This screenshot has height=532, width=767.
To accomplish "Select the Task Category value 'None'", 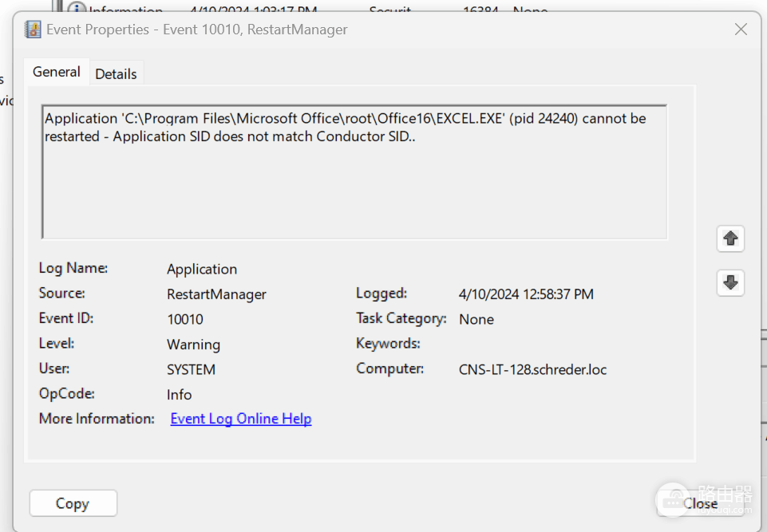I will point(476,319).
